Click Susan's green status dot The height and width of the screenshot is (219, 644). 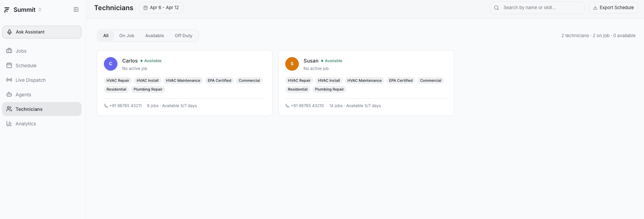coord(322,61)
